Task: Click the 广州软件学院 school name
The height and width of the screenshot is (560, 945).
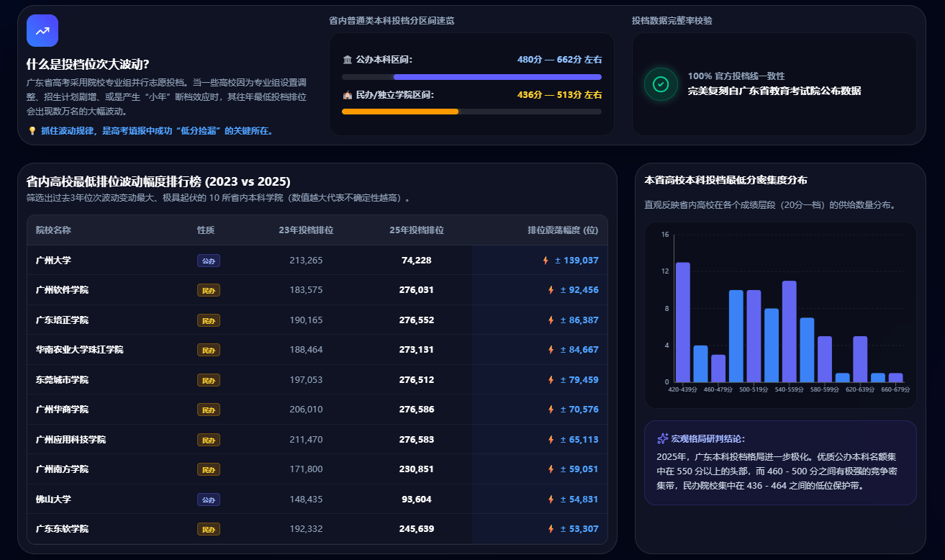Action: (62, 290)
